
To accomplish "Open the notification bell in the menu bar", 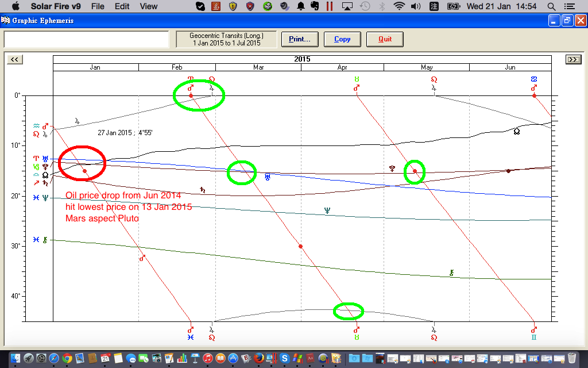I will (x=300, y=6).
